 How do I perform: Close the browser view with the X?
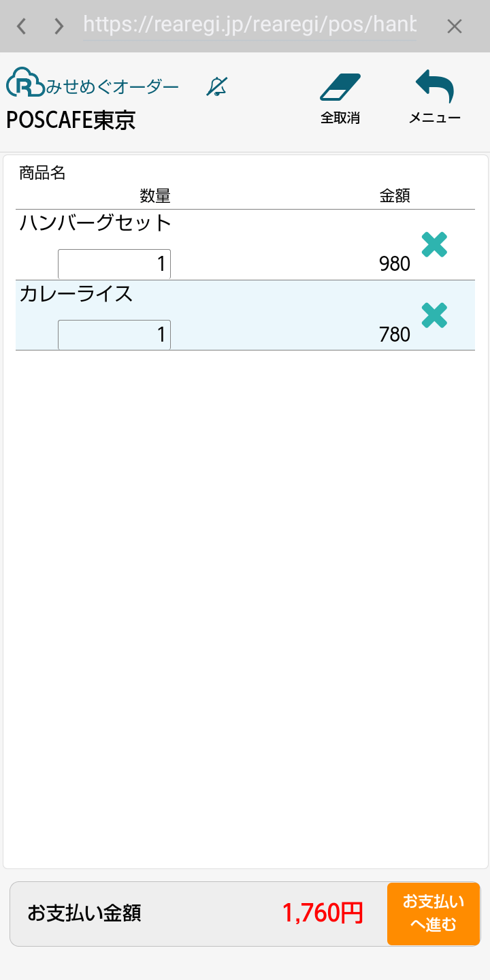point(454,27)
